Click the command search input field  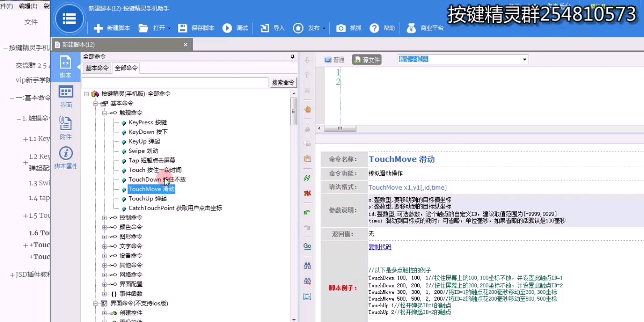175,83
